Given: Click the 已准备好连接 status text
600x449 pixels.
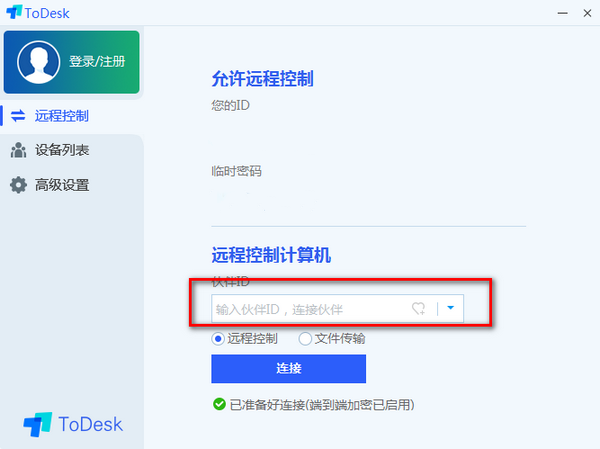Looking at the screenshot, I should point(322,405).
